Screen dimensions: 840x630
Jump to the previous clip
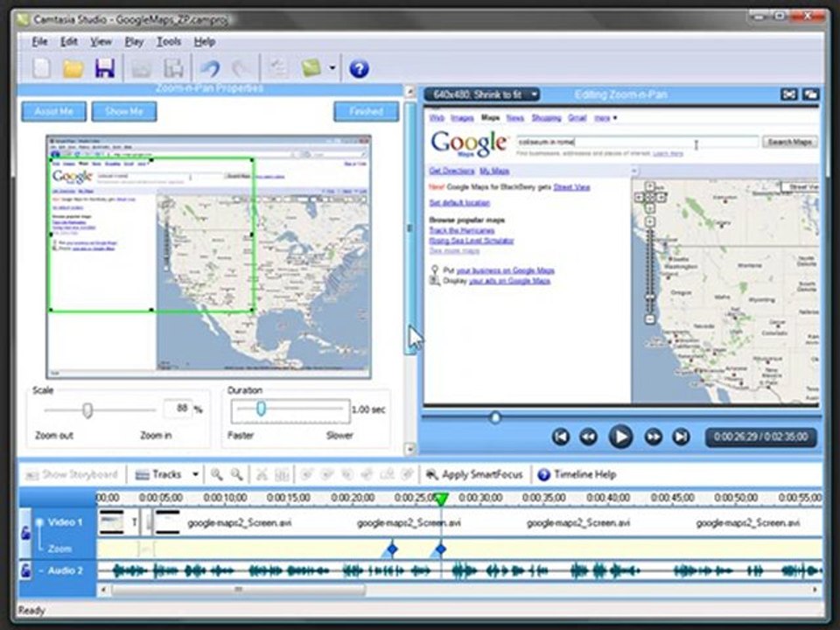(560, 437)
